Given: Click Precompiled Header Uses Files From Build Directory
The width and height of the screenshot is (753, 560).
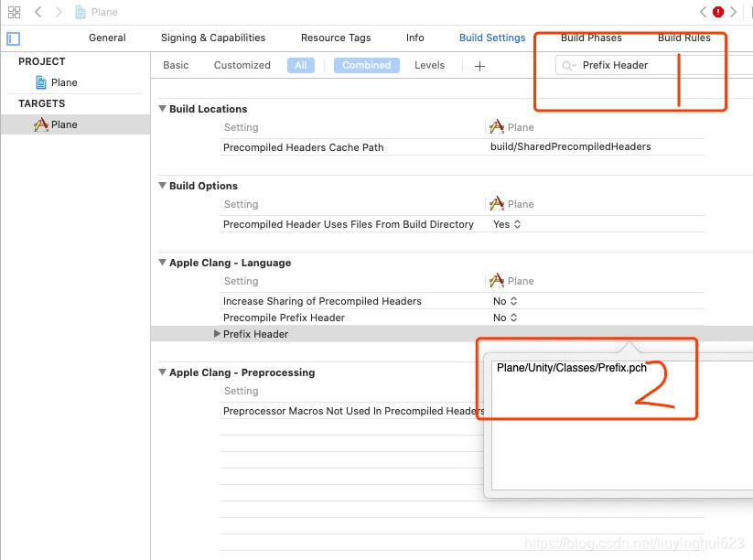Looking at the screenshot, I should [x=349, y=224].
